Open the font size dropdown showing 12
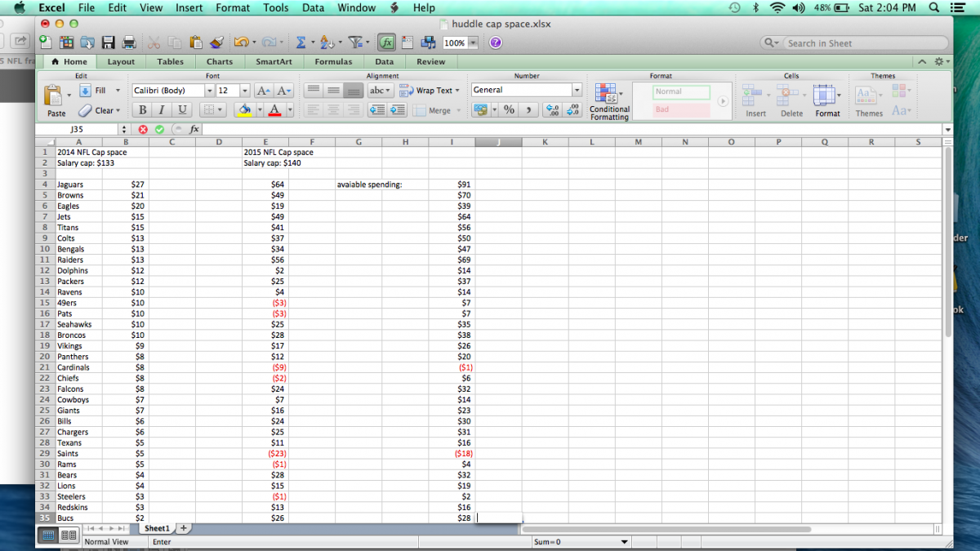This screenshot has width=980, height=551. tap(245, 91)
